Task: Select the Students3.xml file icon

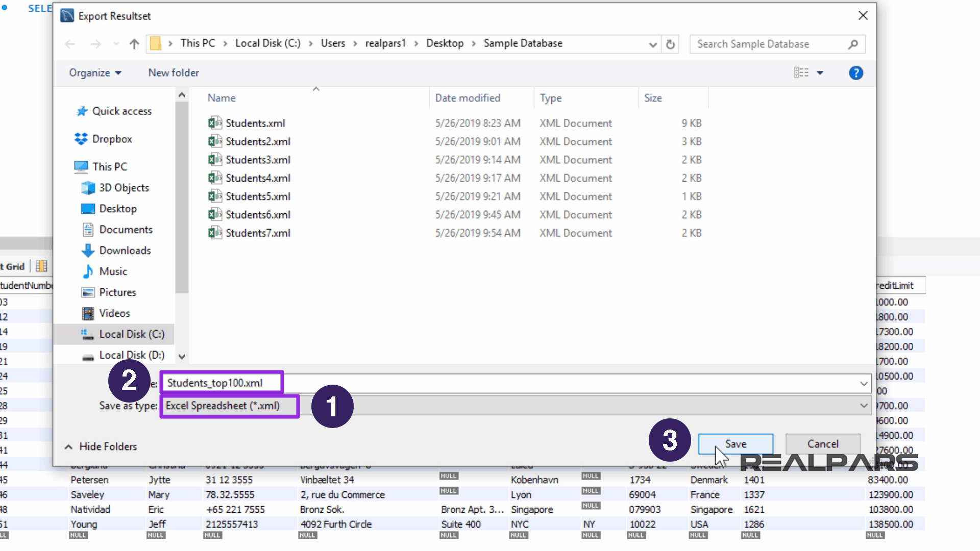Action: coord(215,160)
